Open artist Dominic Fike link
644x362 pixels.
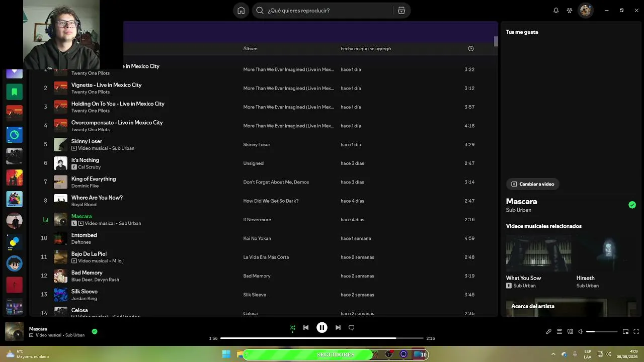click(x=85, y=186)
